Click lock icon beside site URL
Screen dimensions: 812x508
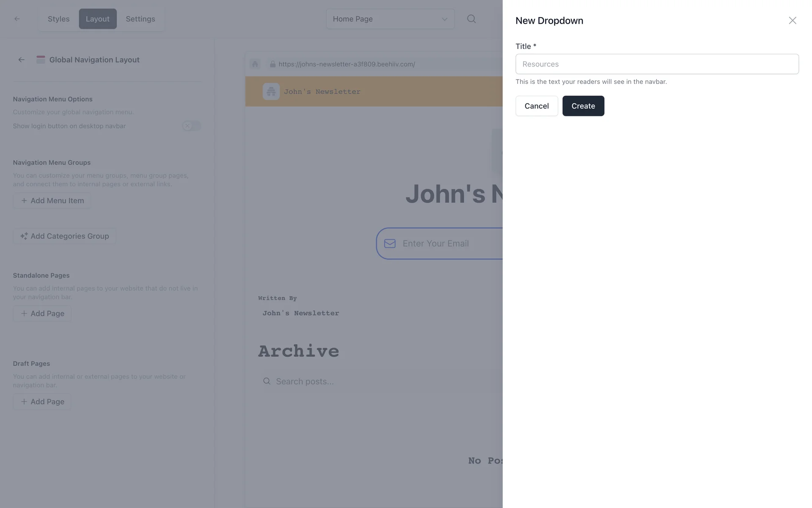pyautogui.click(x=272, y=64)
